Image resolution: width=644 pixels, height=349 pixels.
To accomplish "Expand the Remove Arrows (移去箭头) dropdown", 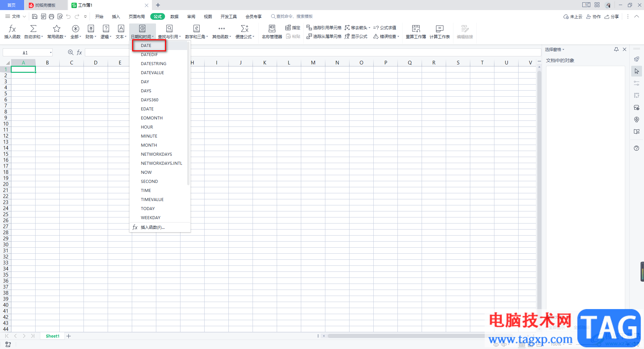I will (369, 28).
